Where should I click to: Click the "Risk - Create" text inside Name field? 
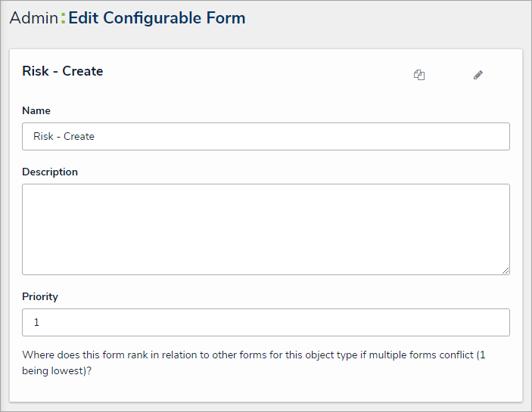point(64,137)
